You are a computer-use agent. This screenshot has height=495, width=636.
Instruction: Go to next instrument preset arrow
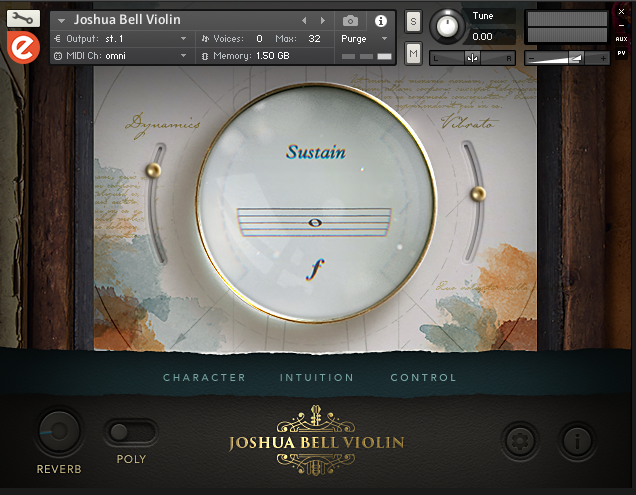pos(323,20)
